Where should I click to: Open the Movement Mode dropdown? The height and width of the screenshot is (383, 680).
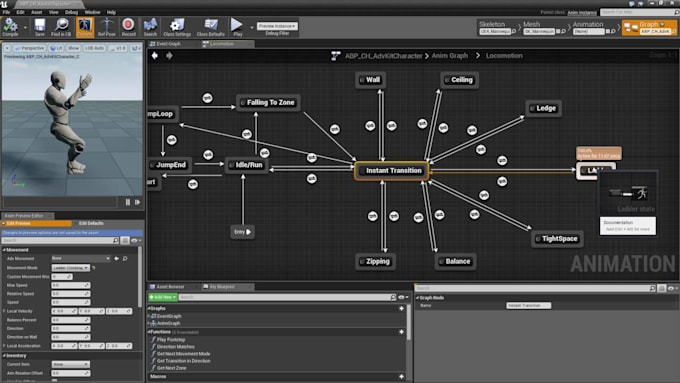click(71, 268)
